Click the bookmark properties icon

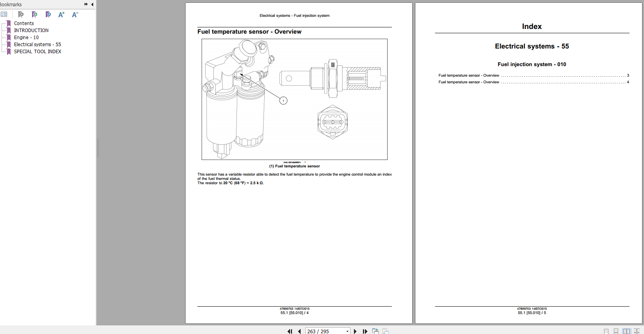(48, 14)
